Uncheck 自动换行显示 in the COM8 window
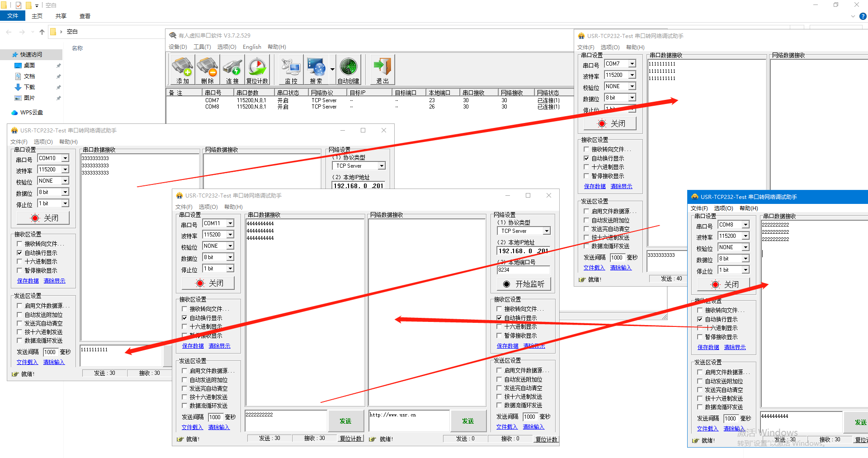This screenshot has height=458, width=868. click(x=700, y=319)
